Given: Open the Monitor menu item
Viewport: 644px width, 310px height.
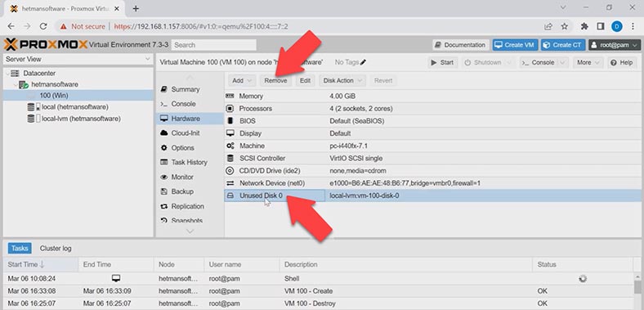Looking at the screenshot, I should (x=190, y=177).
